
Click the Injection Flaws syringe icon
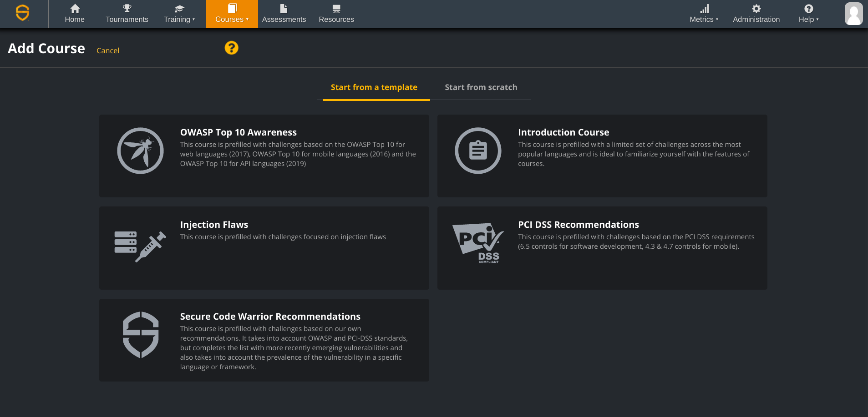(140, 246)
